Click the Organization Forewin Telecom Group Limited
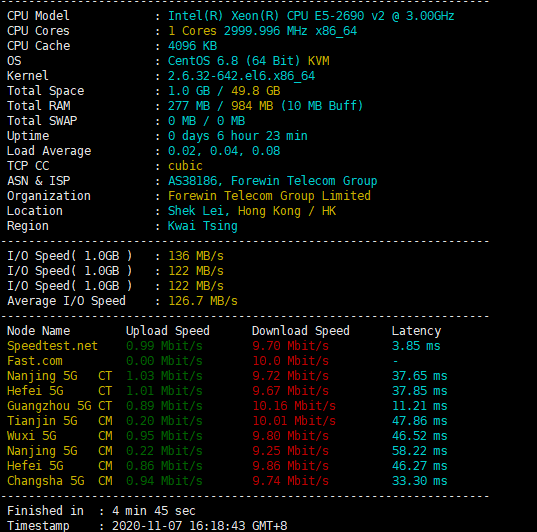537x532 pixels. click(x=269, y=196)
